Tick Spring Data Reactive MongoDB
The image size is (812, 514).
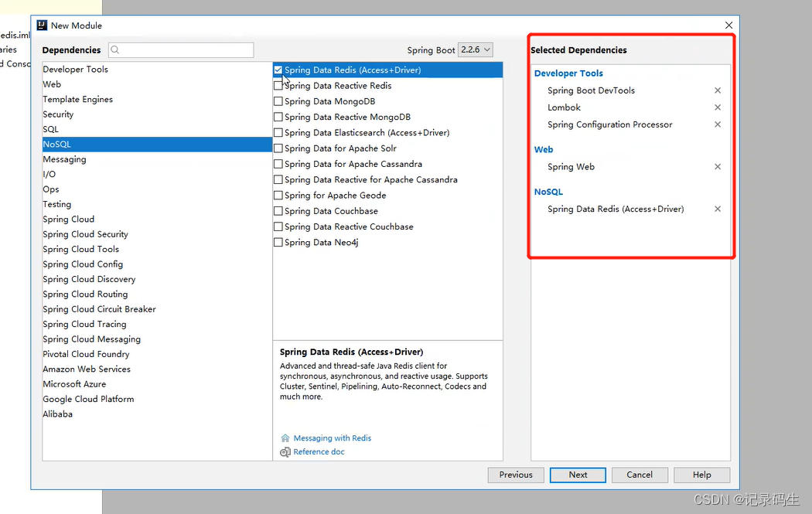pos(278,117)
